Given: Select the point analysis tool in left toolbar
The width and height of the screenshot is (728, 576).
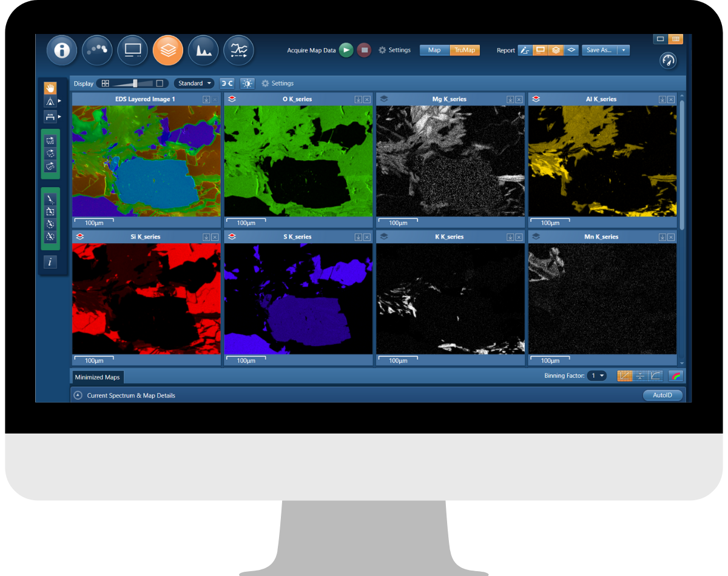Looking at the screenshot, I should (50, 199).
